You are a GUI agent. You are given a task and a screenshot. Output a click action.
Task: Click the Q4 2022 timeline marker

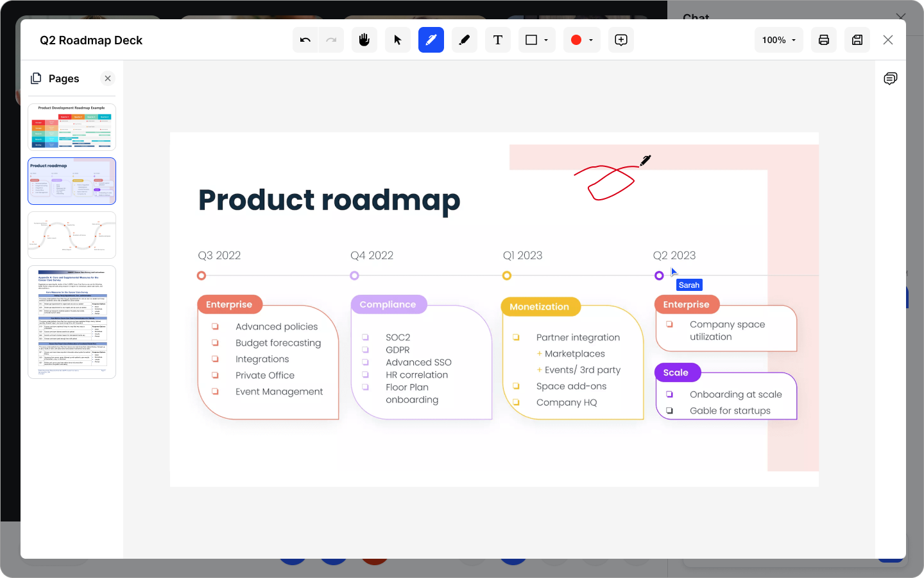point(354,276)
